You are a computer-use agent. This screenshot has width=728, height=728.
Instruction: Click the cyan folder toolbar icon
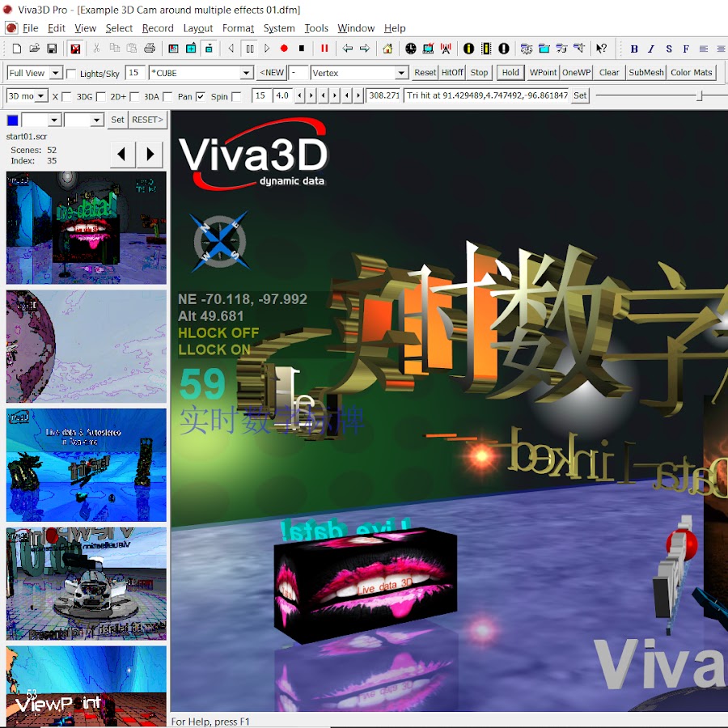pos(544,49)
